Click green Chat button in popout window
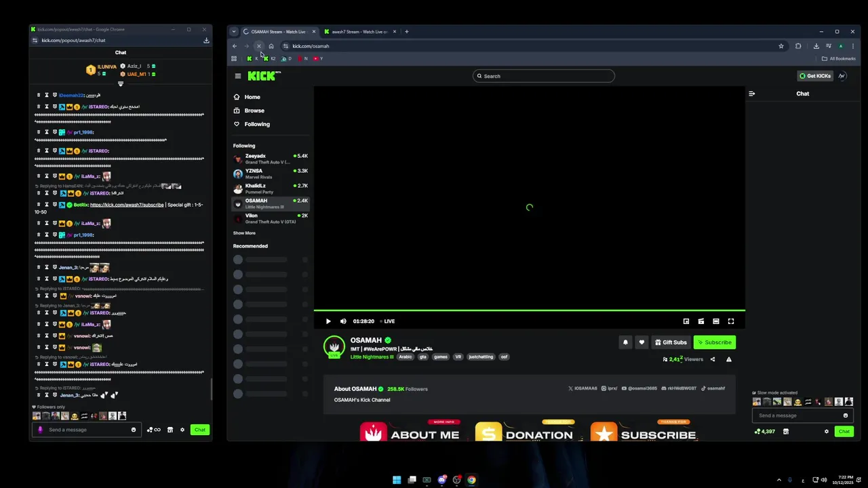 [200, 430]
